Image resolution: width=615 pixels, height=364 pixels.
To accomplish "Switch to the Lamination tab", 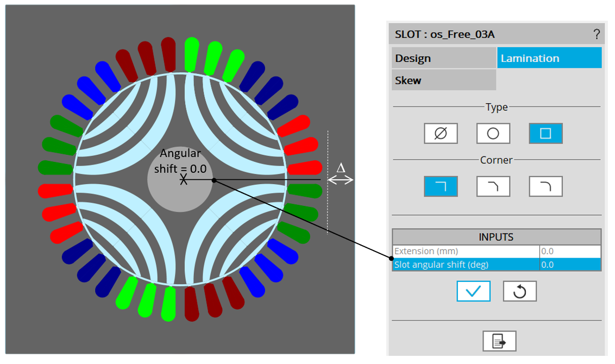I will click(x=549, y=58).
